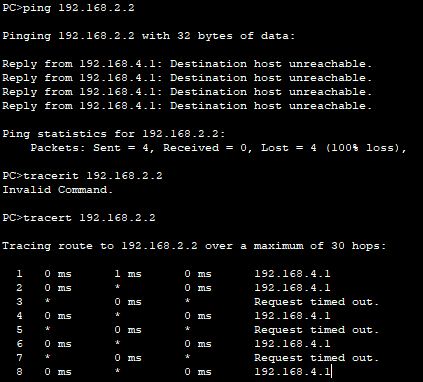Click the 192.168.4.1 address in hop 4 row
The height and width of the screenshot is (382, 423).
pos(292,316)
